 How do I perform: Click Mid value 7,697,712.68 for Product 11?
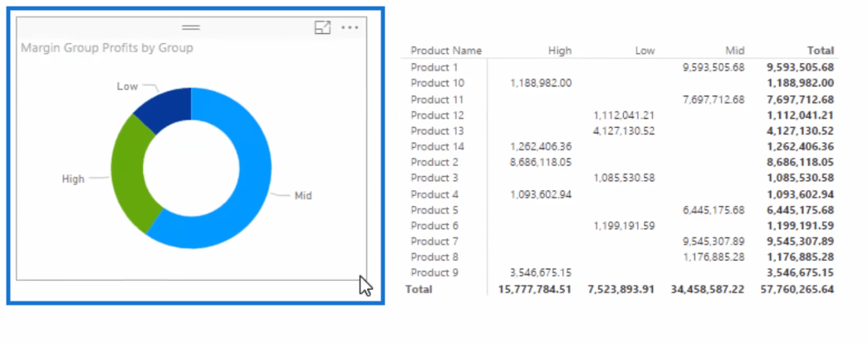714,100
